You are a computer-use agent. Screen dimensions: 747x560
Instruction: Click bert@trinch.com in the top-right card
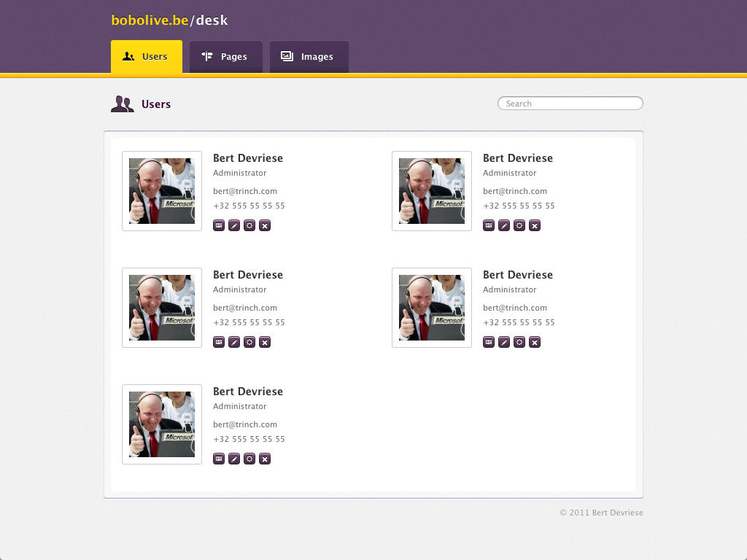pos(515,191)
